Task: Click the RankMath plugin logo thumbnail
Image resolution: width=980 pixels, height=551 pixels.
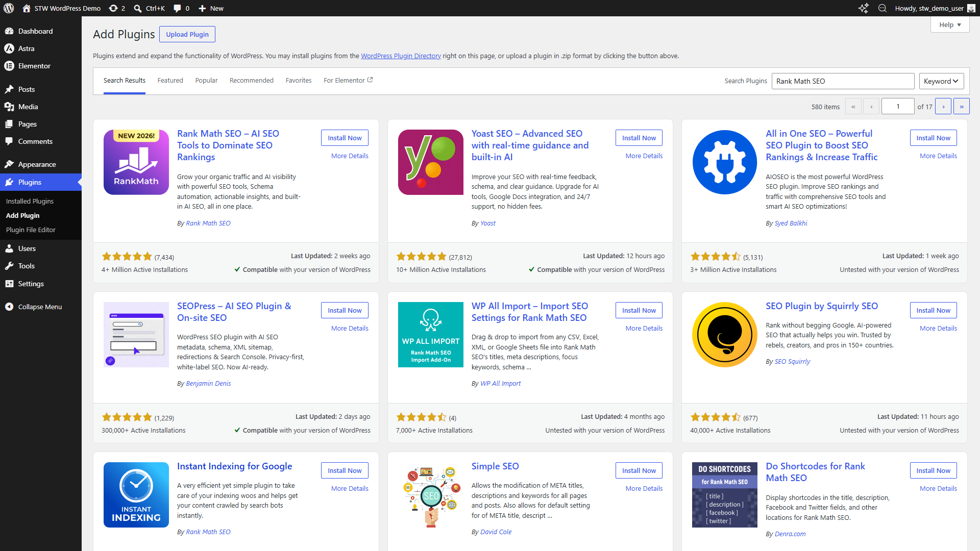Action: click(136, 162)
